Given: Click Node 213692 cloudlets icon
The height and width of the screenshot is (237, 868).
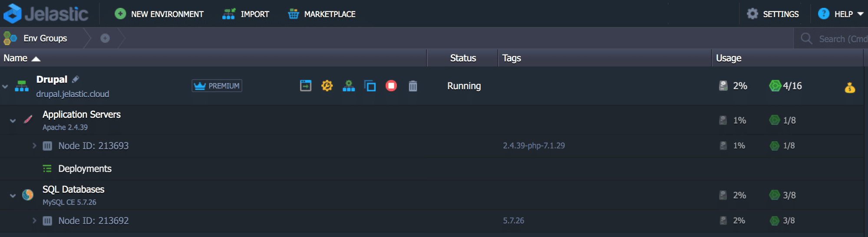Looking at the screenshot, I should tap(775, 220).
